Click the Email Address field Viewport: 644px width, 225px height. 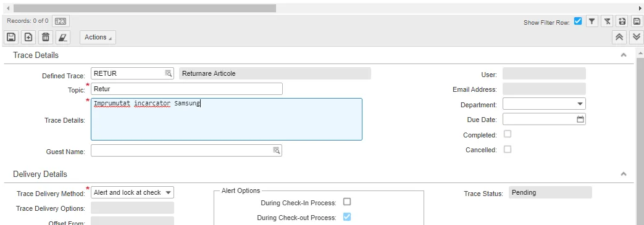click(544, 89)
